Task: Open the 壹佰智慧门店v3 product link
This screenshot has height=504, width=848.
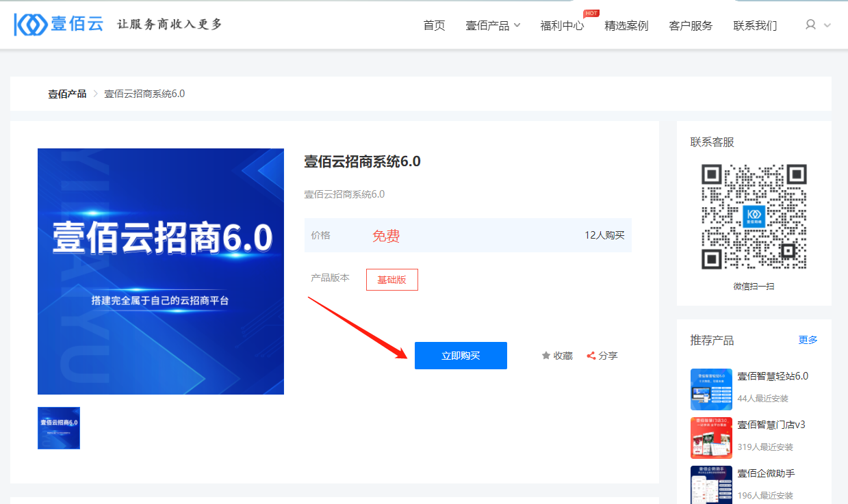Action: coord(771,425)
